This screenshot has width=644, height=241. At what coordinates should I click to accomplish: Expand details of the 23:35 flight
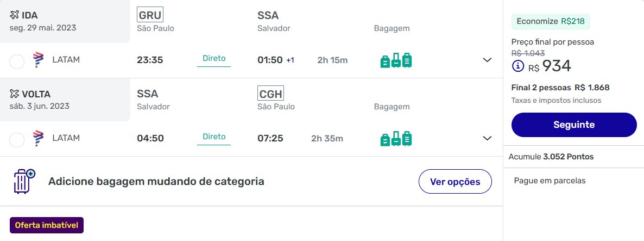487,60
